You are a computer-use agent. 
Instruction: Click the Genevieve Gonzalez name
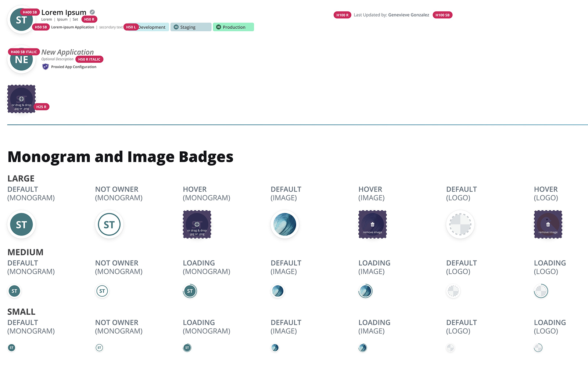coord(409,15)
